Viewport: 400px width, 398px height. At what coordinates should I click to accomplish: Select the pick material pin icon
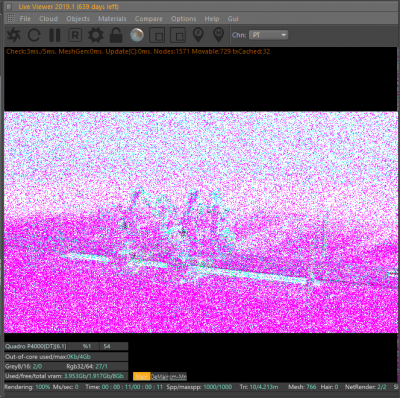click(x=218, y=35)
